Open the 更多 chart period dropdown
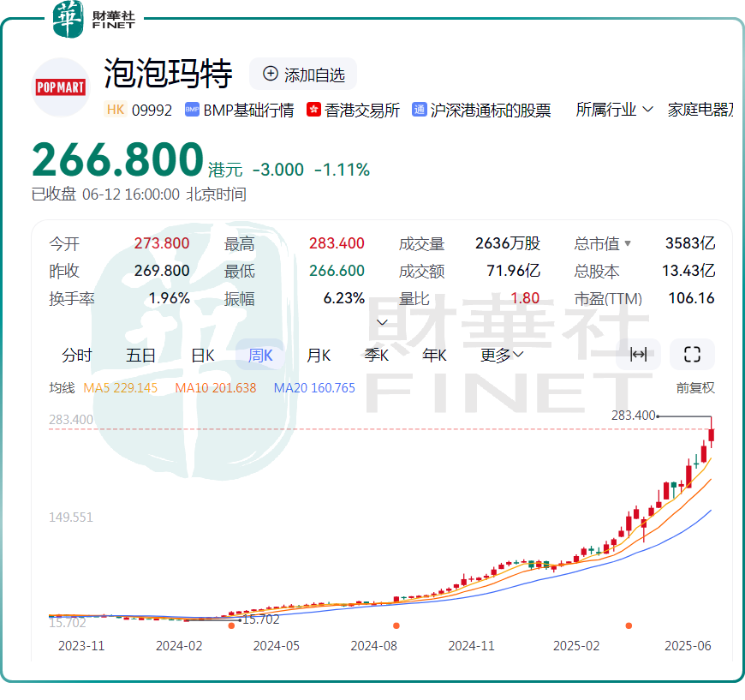Screen dimensions: 745x700 pyautogui.click(x=502, y=355)
